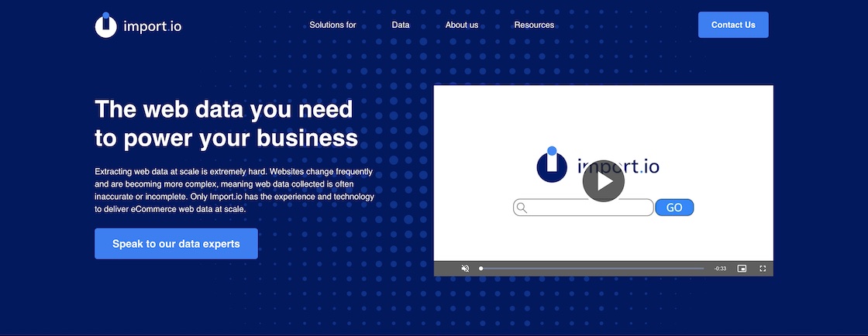The height and width of the screenshot is (336, 868).
Task: Click the GO button in the video
Action: [674, 207]
